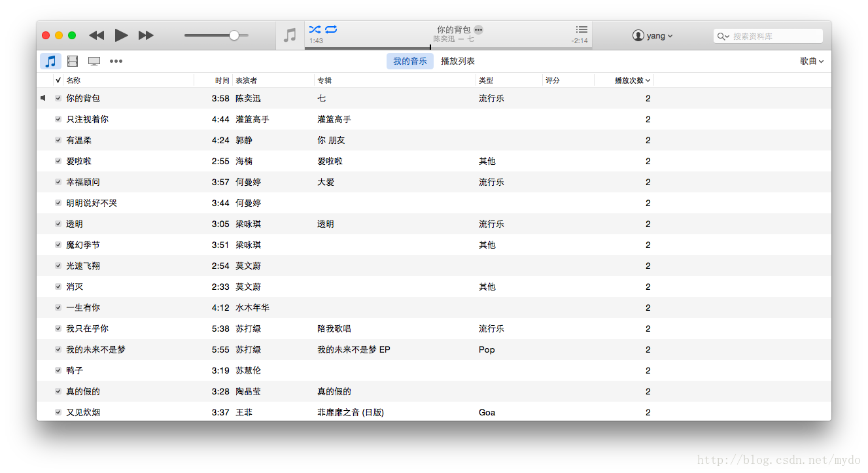Image resolution: width=868 pixels, height=473 pixels.
Task: Click artist 郭静
Action: 244,140
